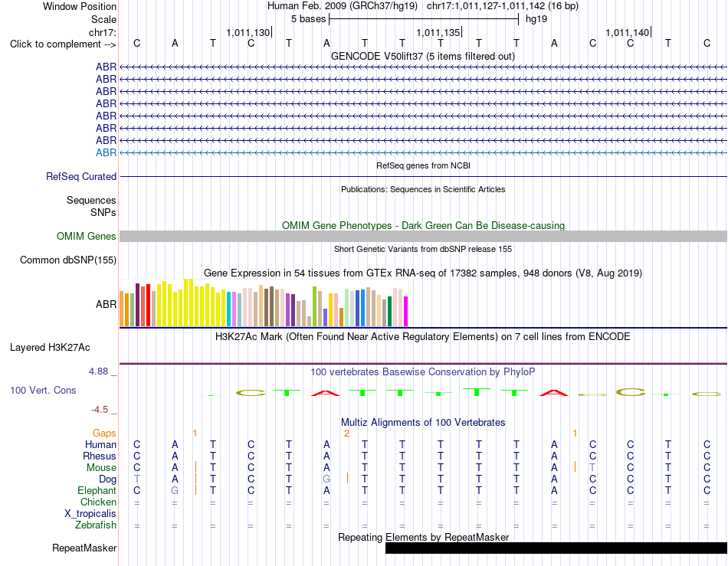
Task: Click the Window Position track label
Action: (80, 6)
